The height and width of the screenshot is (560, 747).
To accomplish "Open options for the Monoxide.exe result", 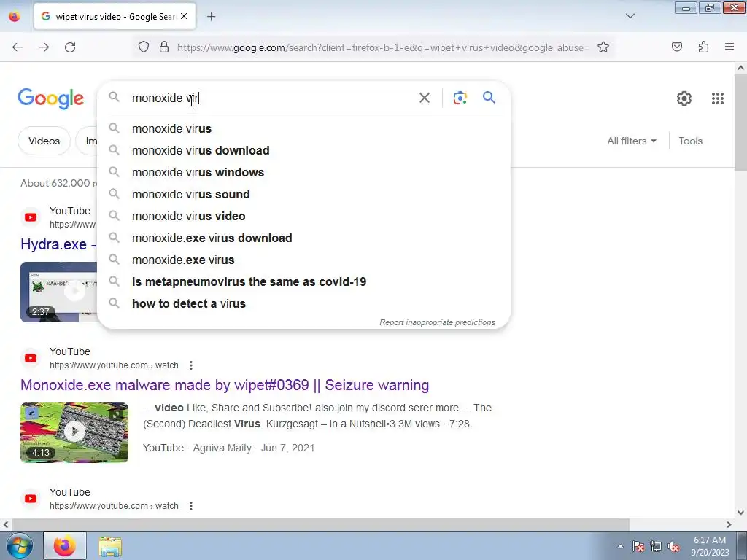I will tap(191, 365).
